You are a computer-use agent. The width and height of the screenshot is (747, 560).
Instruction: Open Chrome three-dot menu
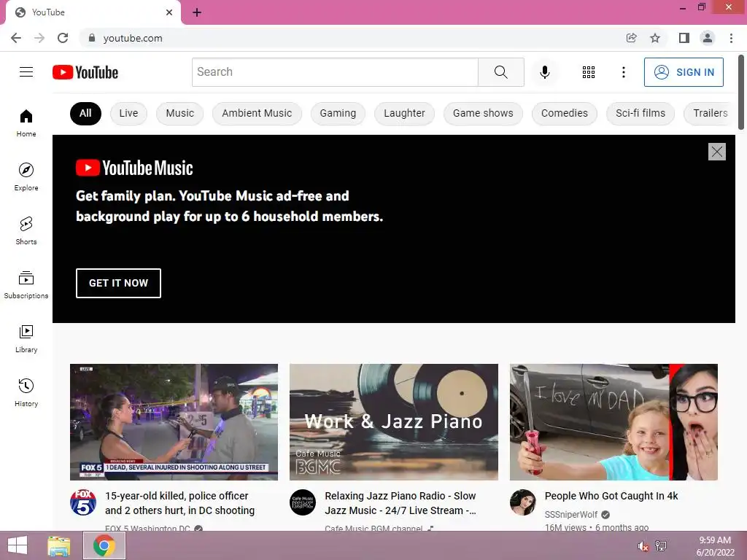(x=731, y=38)
